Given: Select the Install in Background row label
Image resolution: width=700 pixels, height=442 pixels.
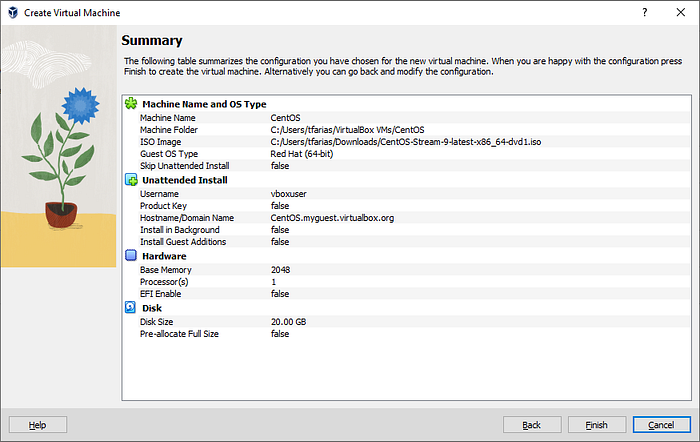Looking at the screenshot, I should (x=179, y=230).
